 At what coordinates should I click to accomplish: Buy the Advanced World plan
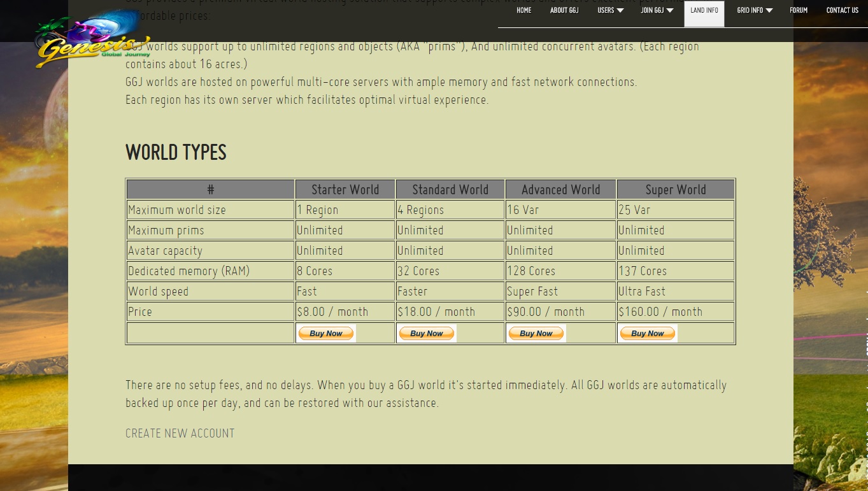(536, 333)
